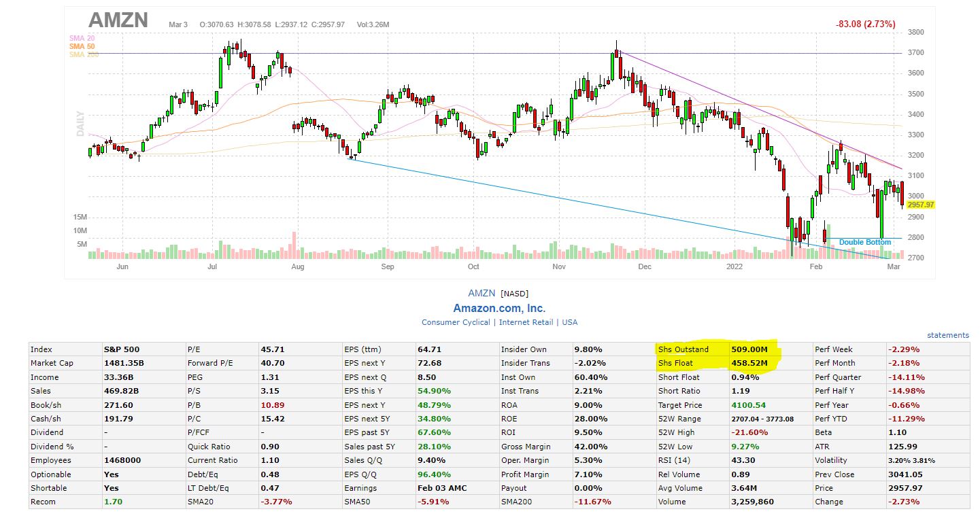Select the Market Cap value 1481.35B
980x520 pixels.
pyautogui.click(x=124, y=363)
